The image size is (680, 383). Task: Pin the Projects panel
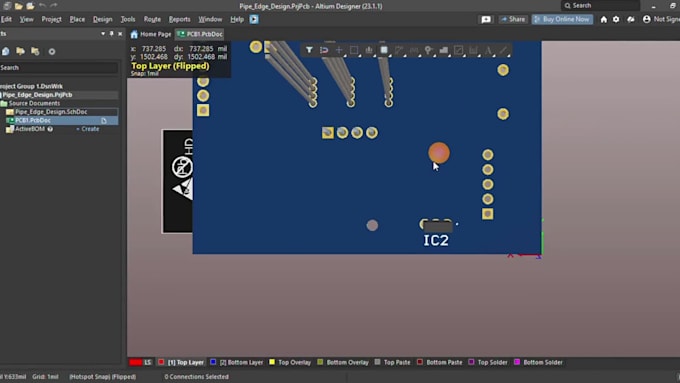pos(111,33)
